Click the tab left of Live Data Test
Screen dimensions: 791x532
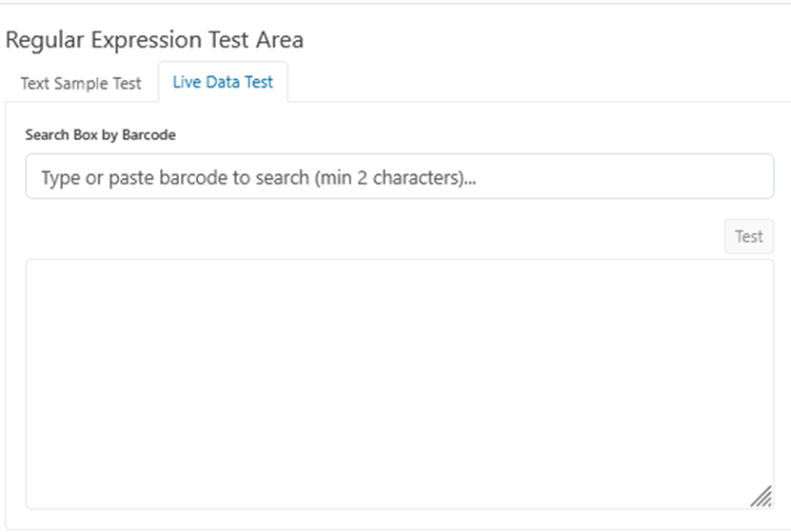pyautogui.click(x=81, y=83)
